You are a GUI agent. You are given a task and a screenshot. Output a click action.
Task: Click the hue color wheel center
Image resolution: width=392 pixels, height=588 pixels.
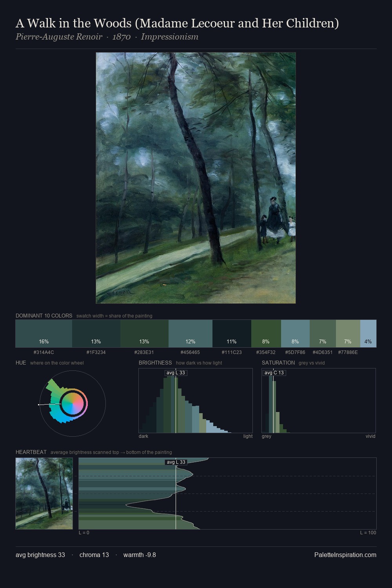(73, 404)
